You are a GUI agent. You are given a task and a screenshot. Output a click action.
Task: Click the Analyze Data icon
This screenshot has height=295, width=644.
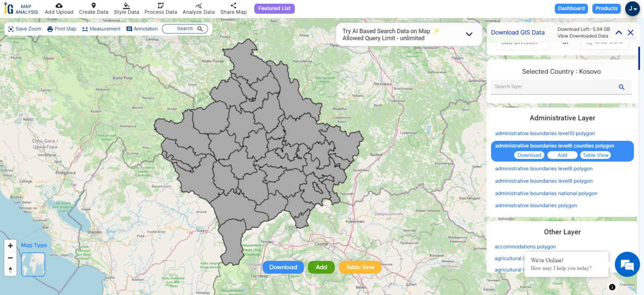[199, 5]
